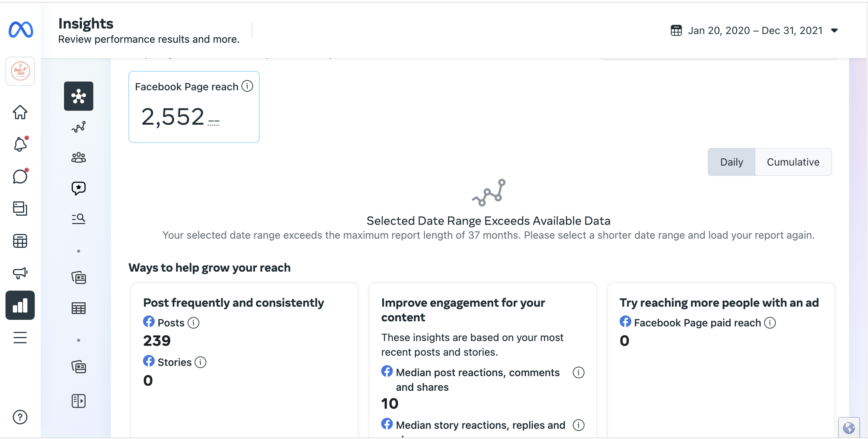Expand the date range dropdown arrow

tap(834, 31)
